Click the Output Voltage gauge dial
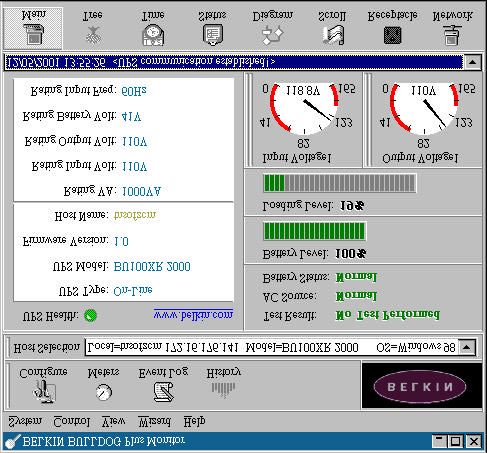 (x=424, y=108)
